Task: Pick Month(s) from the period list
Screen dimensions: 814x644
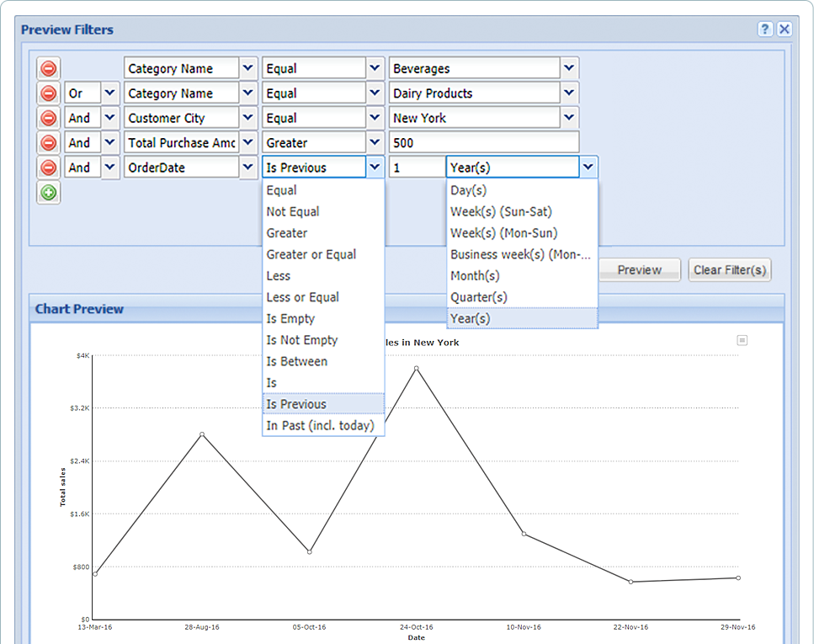Action: 522,276
